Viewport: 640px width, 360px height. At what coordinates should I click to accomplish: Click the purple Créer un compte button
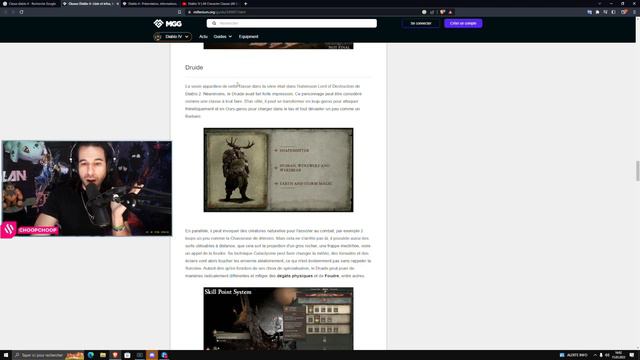tap(463, 23)
